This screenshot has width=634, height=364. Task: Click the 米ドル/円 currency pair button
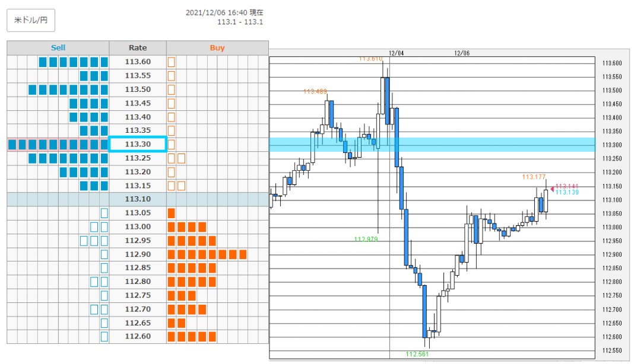click(x=31, y=20)
